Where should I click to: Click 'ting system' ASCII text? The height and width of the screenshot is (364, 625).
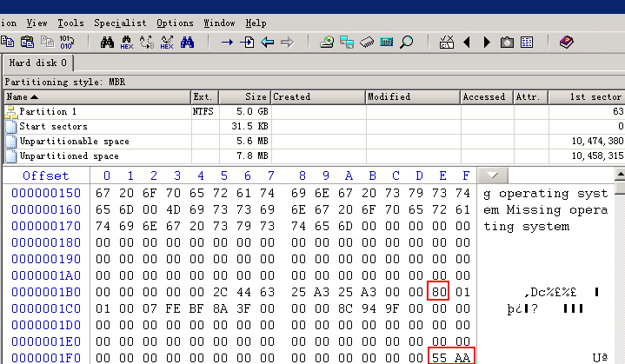pos(526,227)
